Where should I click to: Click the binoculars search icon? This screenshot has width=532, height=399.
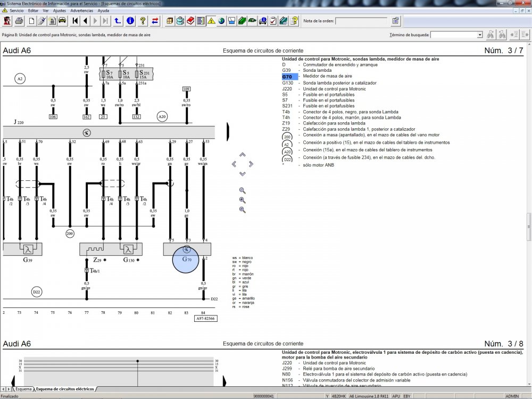[x=489, y=35]
